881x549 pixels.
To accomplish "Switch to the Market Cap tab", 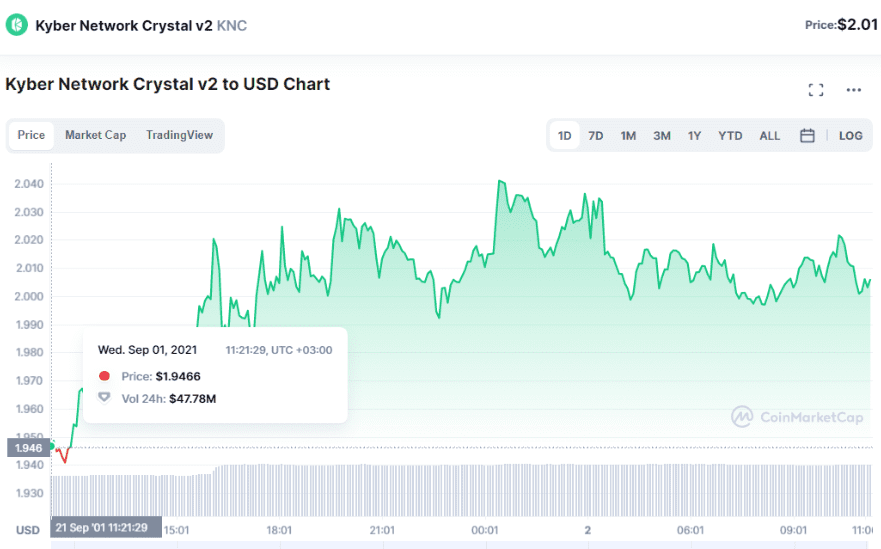I will (x=96, y=135).
